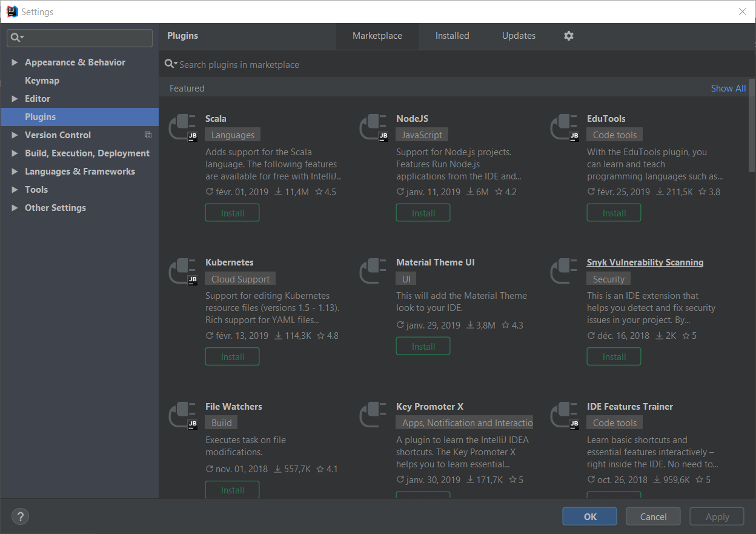Click the NodeJS plugin icon

tap(374, 128)
